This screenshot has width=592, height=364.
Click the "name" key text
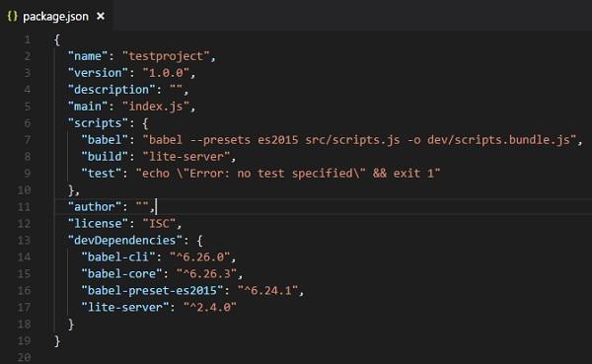click(88, 56)
